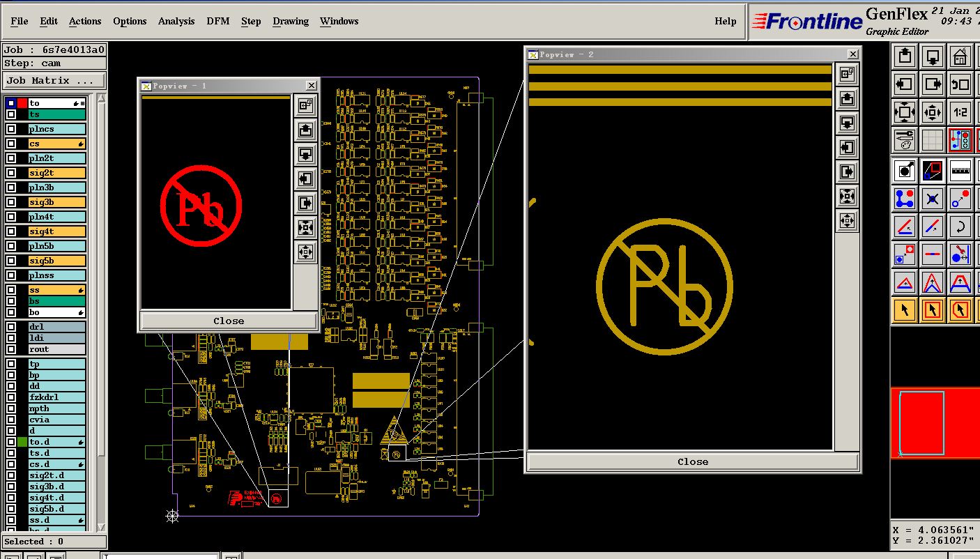This screenshot has height=559, width=980.
Task: Select the horizontal red-blue line tool
Action: tap(933, 254)
